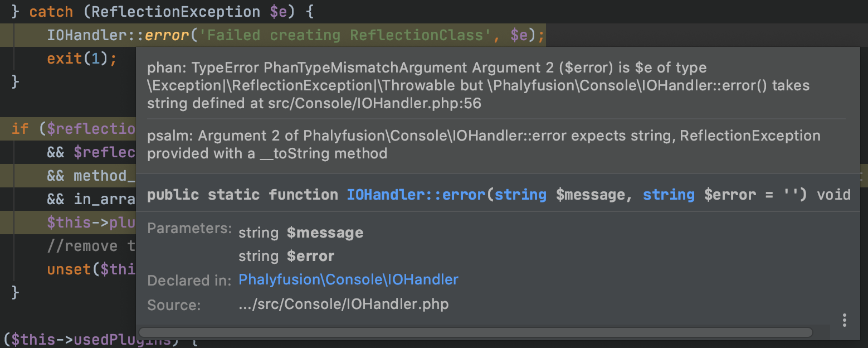Click the psalm argument message text

tap(483, 144)
